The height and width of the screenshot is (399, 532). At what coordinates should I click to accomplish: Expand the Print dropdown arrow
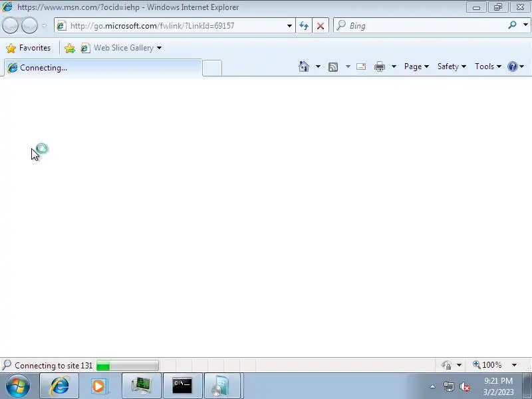394,66
